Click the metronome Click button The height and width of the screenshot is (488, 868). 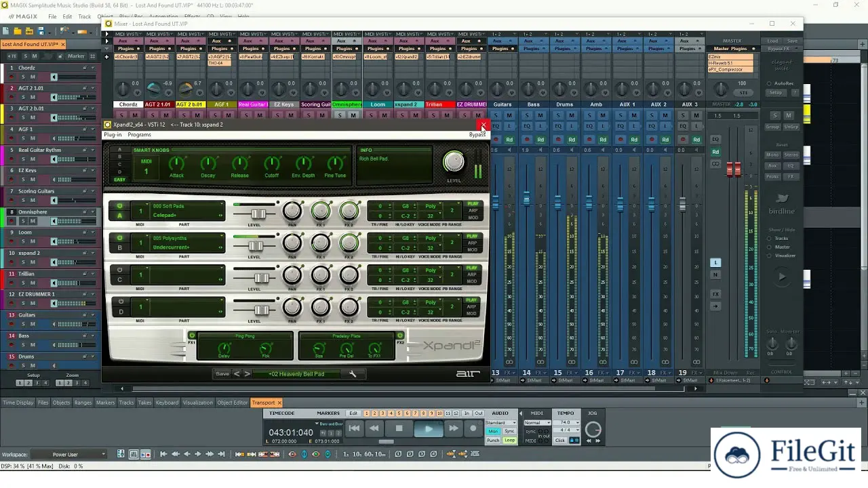coord(560,441)
